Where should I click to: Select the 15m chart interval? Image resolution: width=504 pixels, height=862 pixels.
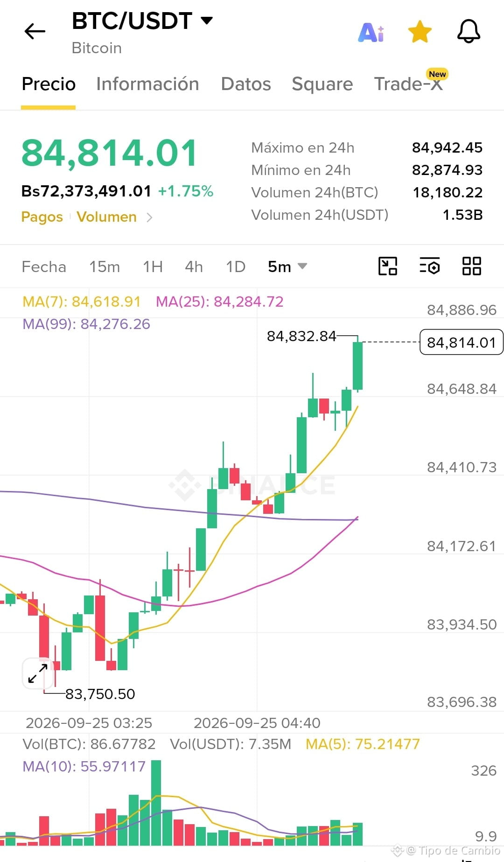(x=105, y=266)
